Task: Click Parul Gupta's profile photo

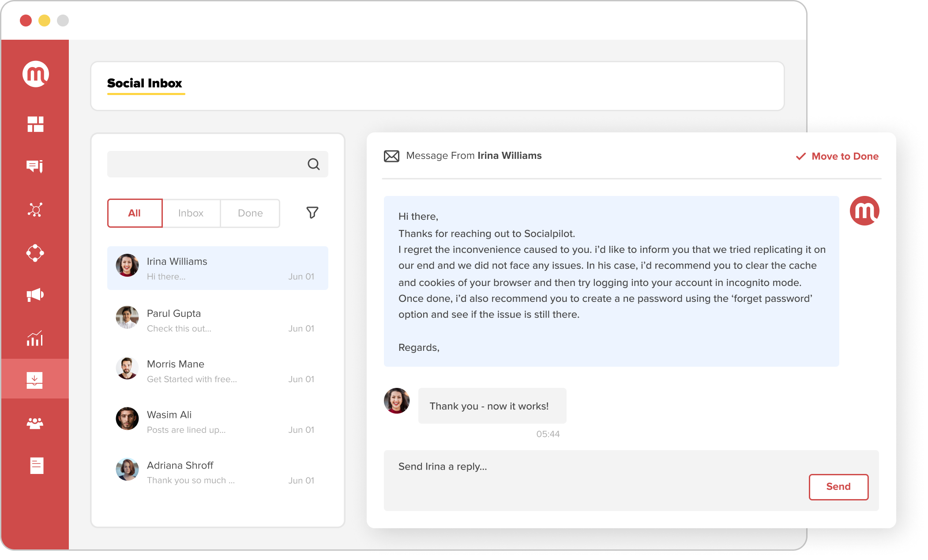Action: [x=127, y=317]
